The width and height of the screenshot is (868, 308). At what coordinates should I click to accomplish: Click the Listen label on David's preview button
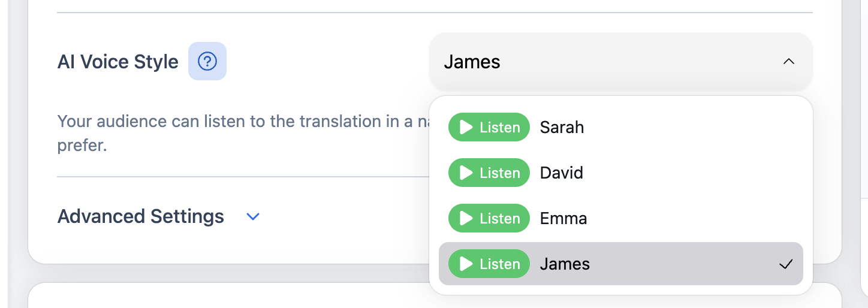click(499, 173)
